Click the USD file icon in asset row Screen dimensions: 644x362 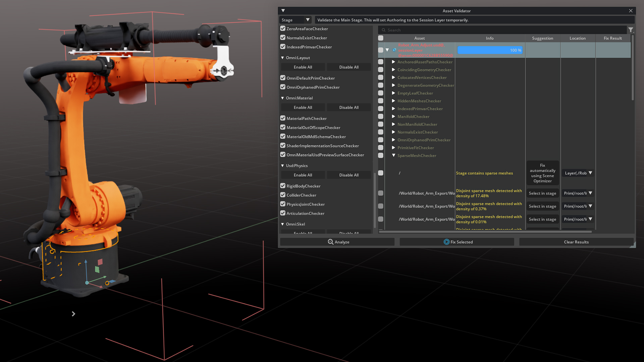tap(394, 50)
